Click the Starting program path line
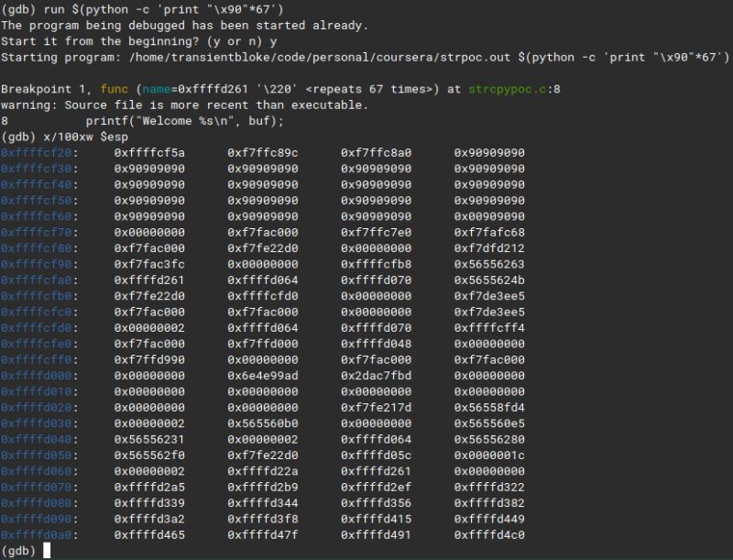 point(365,57)
